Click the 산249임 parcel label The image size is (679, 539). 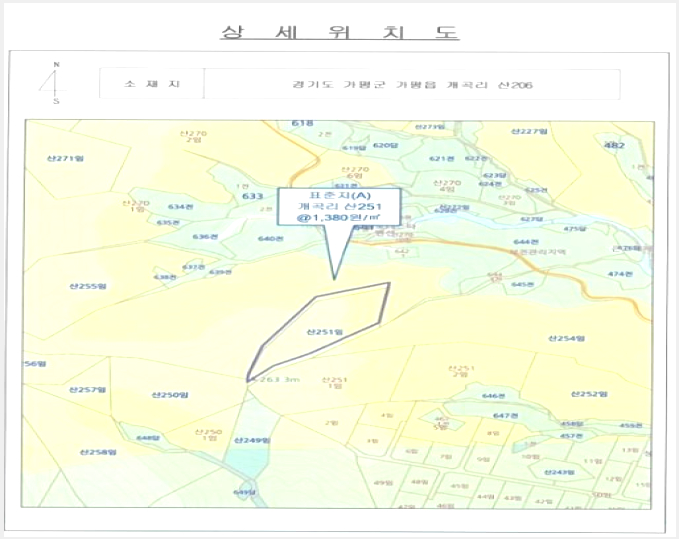(x=252, y=441)
